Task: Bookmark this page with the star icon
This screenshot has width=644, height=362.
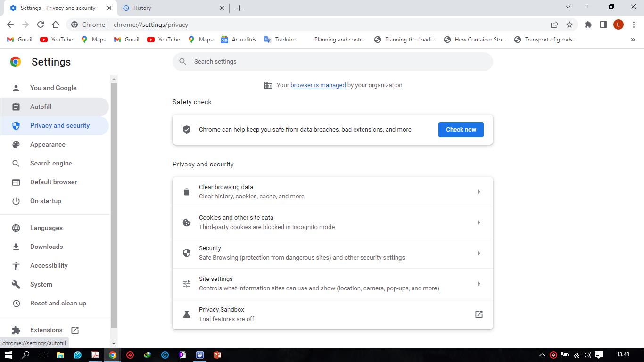Action: pos(570,25)
